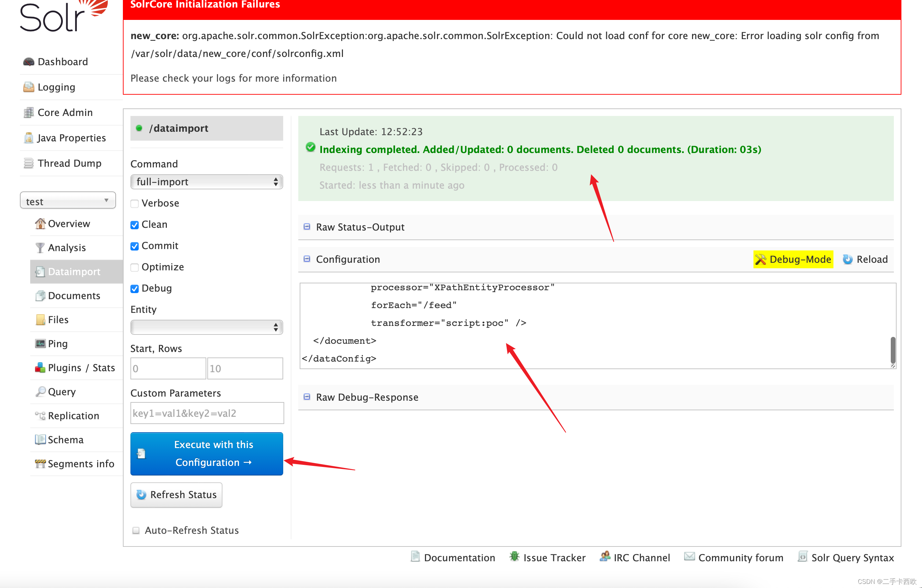Uncheck the Commit checkbox
922x588 pixels.
tap(135, 246)
